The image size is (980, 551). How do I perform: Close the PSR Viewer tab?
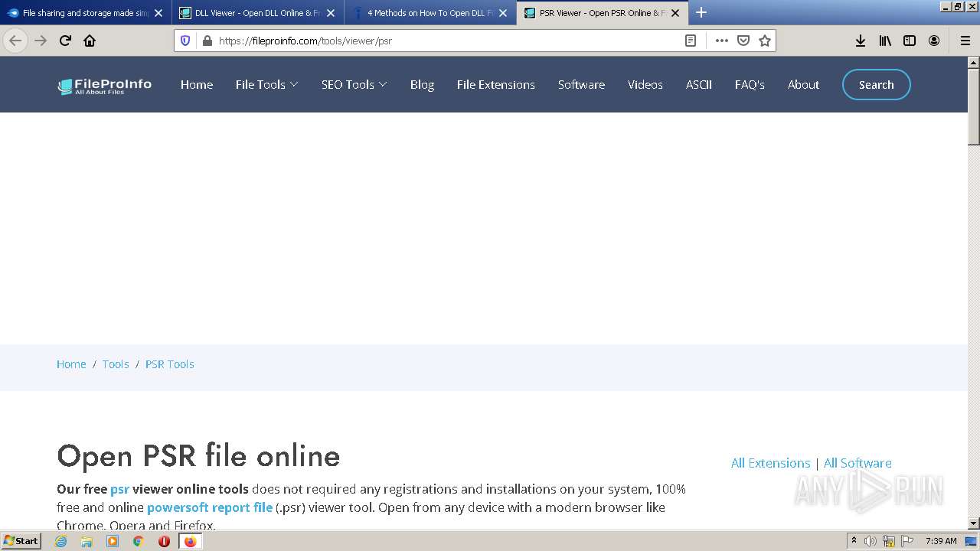[x=675, y=13]
